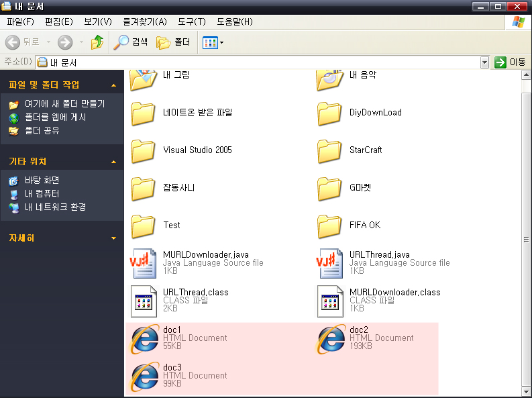The image size is (532, 398).
Task: Click the Visual Studio 2005 name
Action: pos(197,150)
